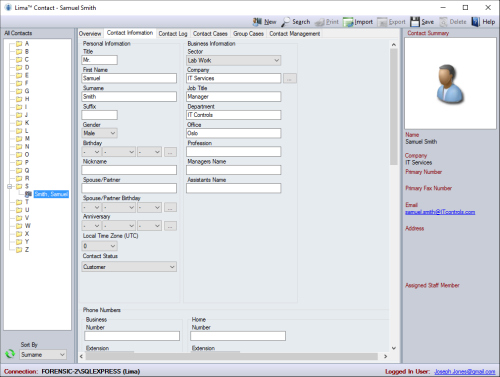Screen dimensions: 500x377
Task: Click the Business phone Number field
Action: point(132,336)
